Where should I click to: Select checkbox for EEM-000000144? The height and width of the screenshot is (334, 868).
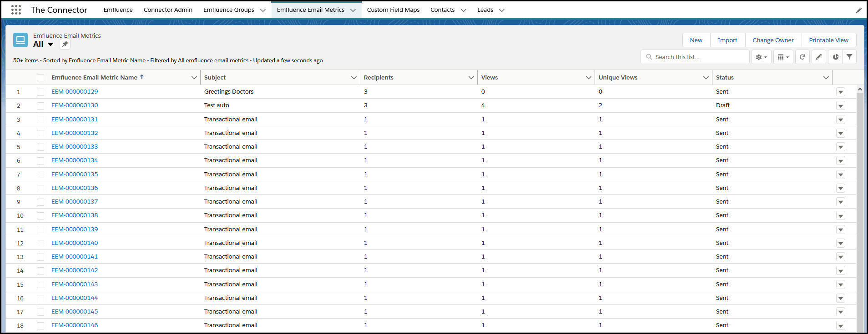click(x=40, y=298)
